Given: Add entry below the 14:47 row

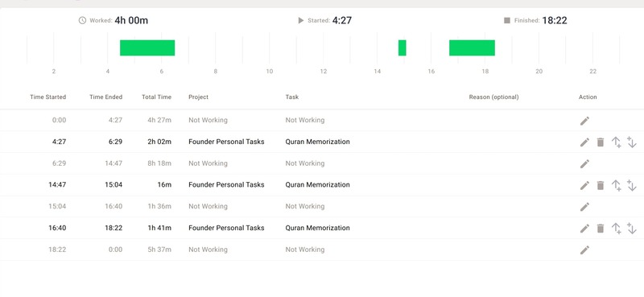Looking at the screenshot, I should point(632,185).
